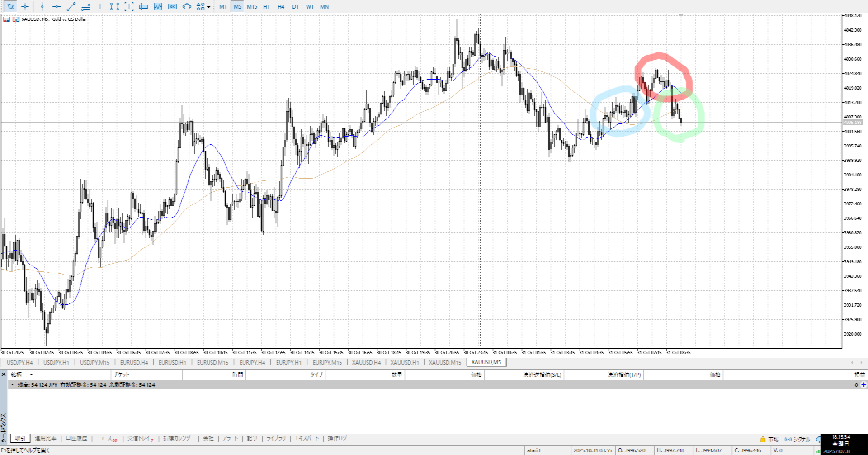Sort by the 銘柄 column header arrow
The width and height of the screenshot is (868, 455).
(x=31, y=375)
